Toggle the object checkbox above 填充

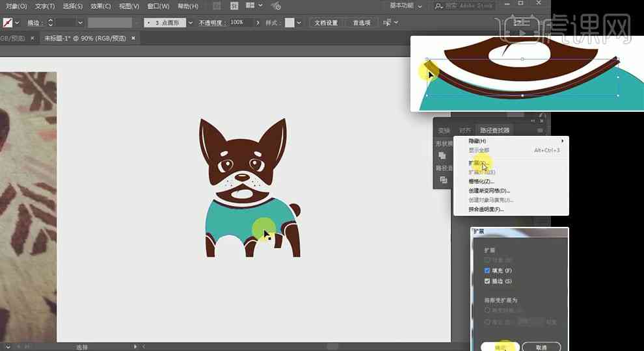click(x=487, y=260)
